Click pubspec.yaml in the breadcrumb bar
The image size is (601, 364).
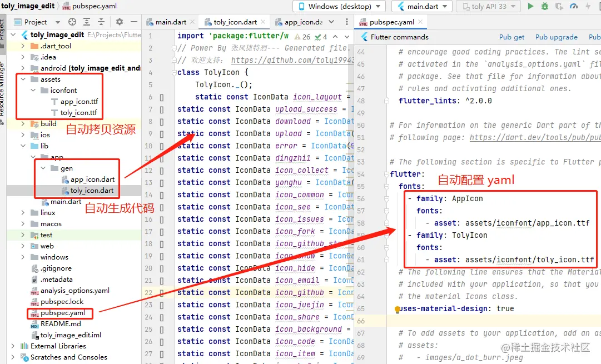(95, 6)
